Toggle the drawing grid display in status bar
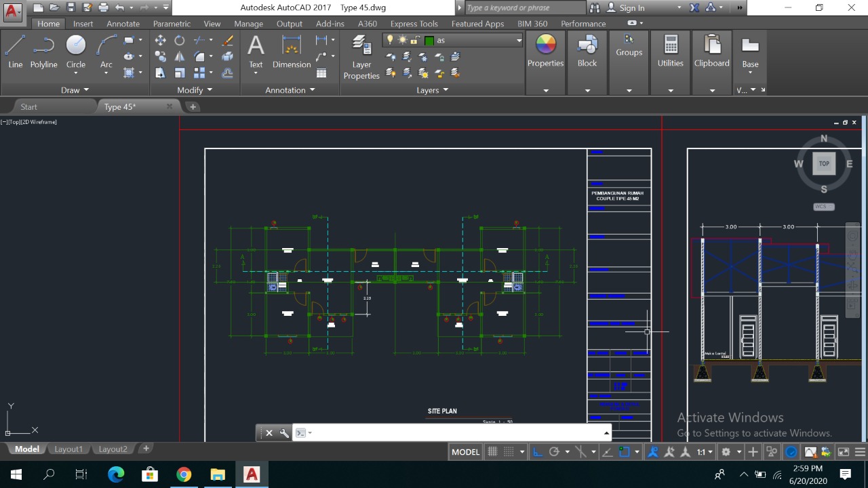 [x=493, y=452]
